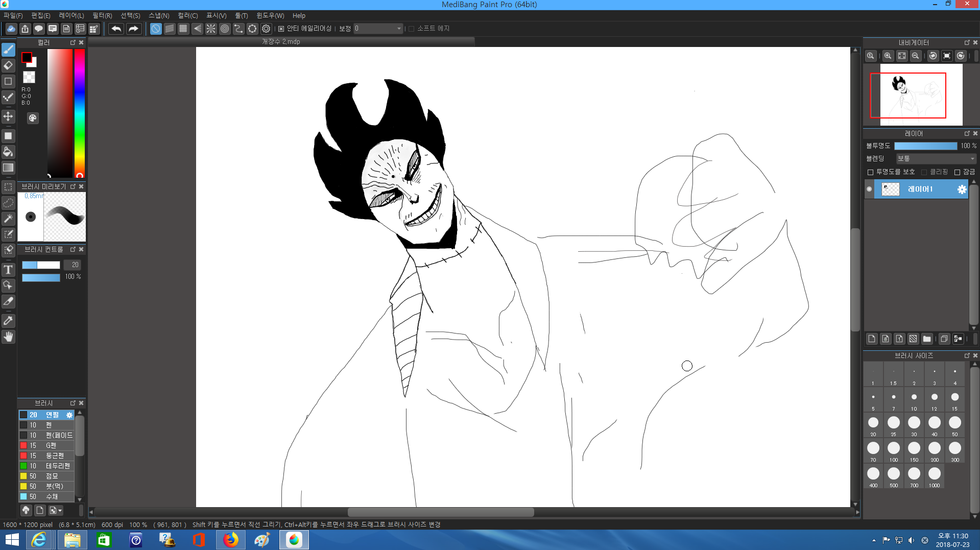The height and width of the screenshot is (550, 980).
Task: Toggle the 안티 에일리어싱 checkbox
Action: 281,29
